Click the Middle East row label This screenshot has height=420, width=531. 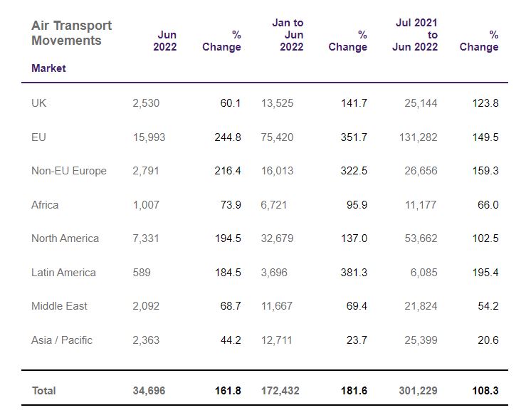click(x=59, y=306)
